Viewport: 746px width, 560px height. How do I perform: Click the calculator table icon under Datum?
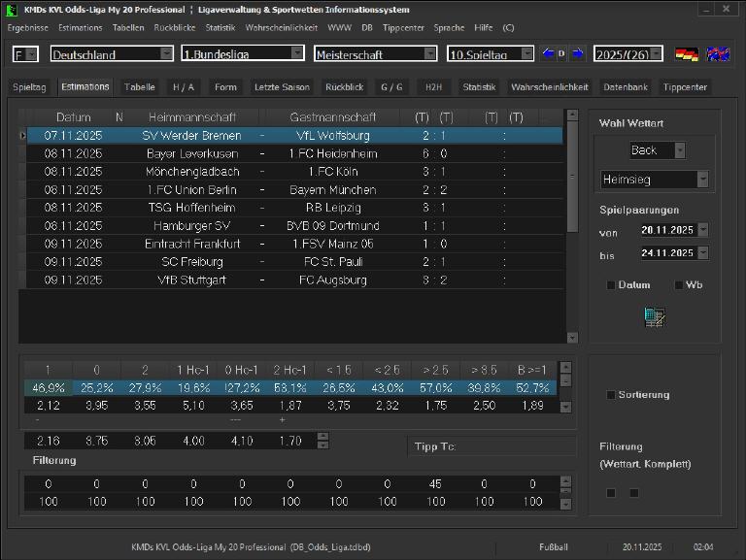654,316
